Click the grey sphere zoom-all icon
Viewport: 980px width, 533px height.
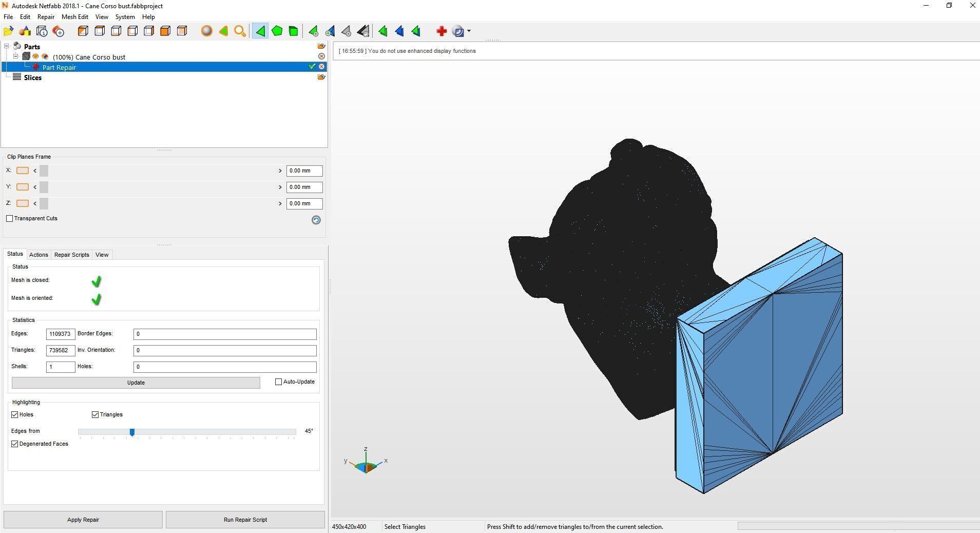(x=206, y=31)
